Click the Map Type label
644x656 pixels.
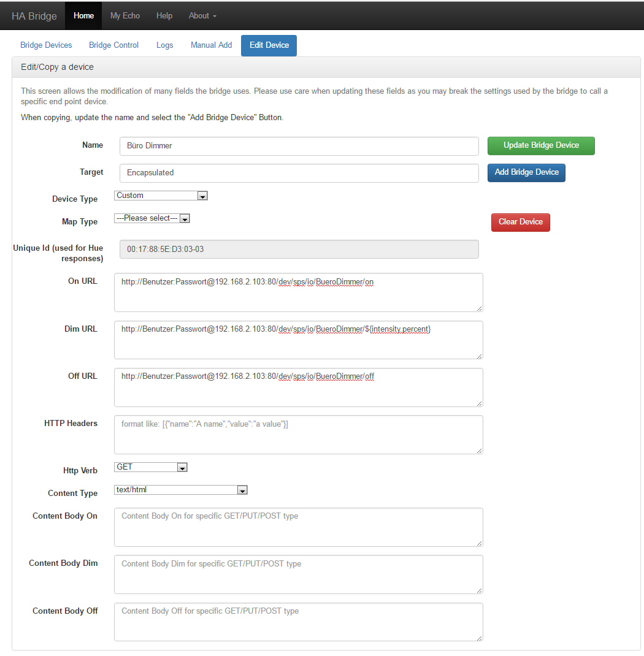click(80, 222)
